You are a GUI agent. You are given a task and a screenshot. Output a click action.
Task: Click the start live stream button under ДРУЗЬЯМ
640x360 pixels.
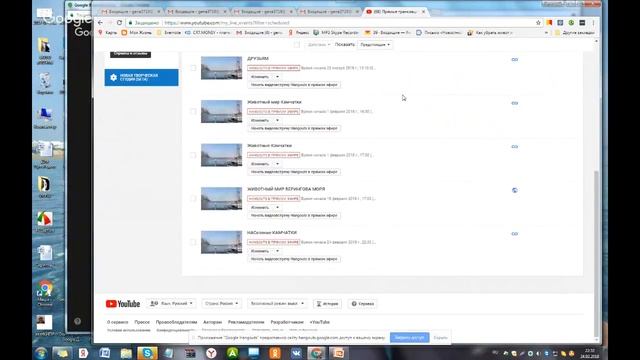point(294,85)
